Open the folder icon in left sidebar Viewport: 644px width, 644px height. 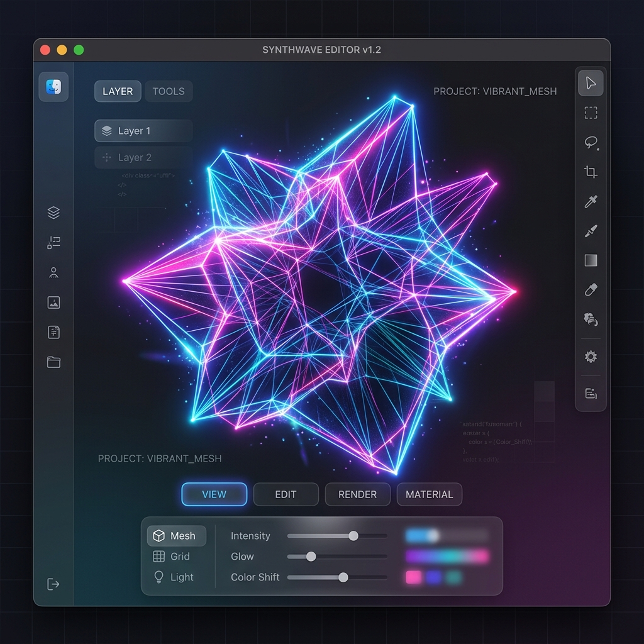coord(54,362)
